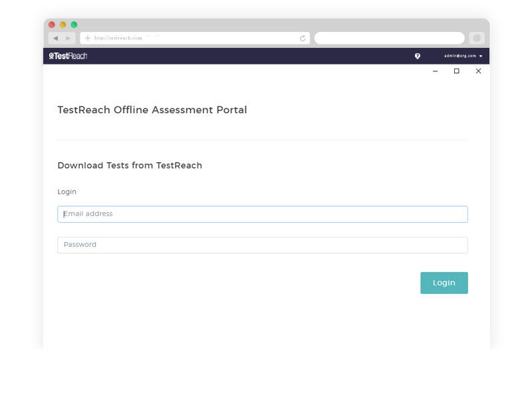Click the browser back arrow
This screenshot has height=419, width=532.
[x=56, y=38]
